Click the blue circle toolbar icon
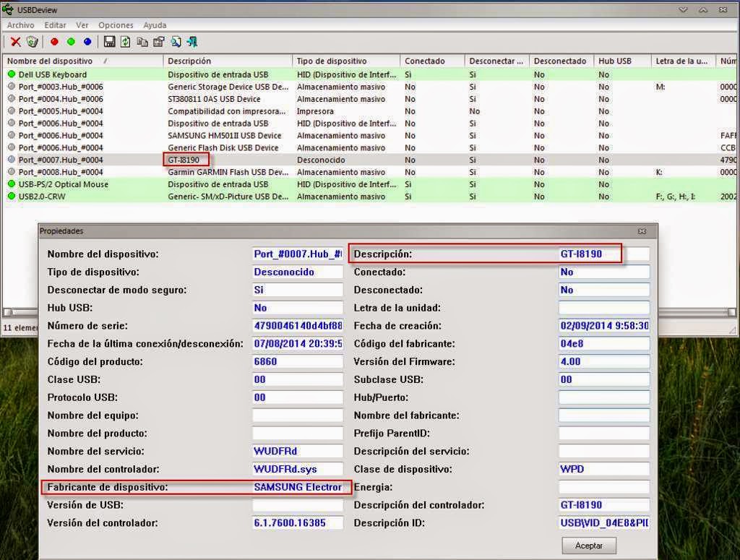The image size is (740, 560). [x=87, y=42]
